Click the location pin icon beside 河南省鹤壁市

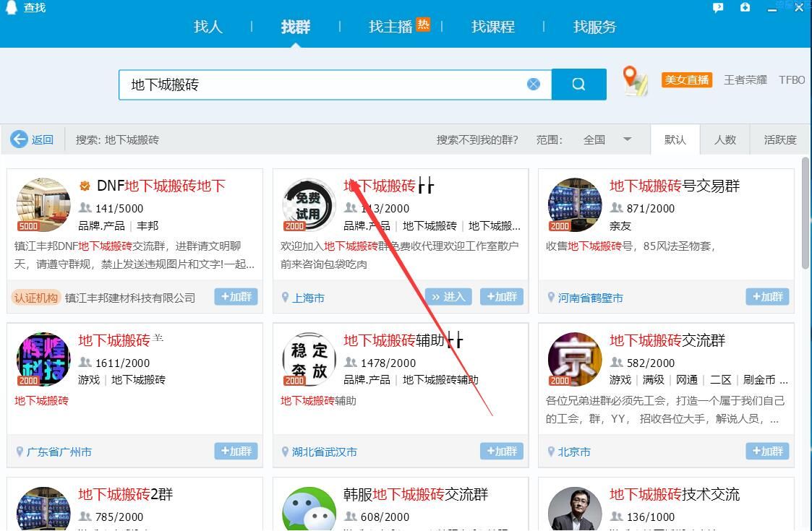[x=551, y=298]
